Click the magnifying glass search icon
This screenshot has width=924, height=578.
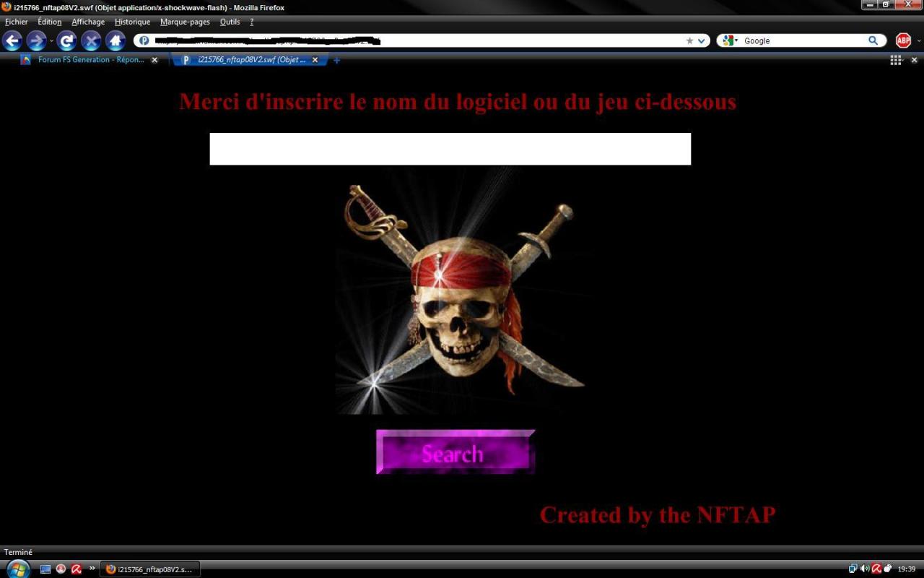coord(873,41)
